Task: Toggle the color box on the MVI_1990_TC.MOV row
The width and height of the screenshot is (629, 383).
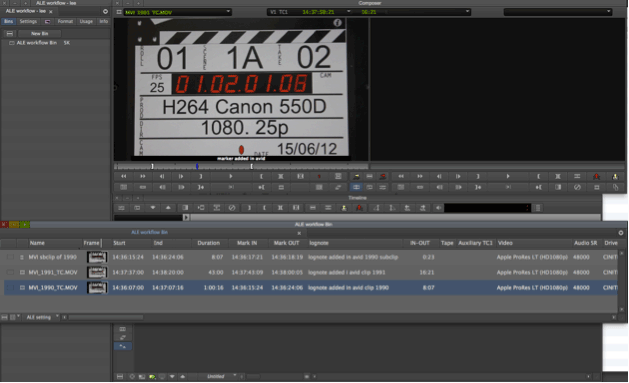Action: click(10, 288)
